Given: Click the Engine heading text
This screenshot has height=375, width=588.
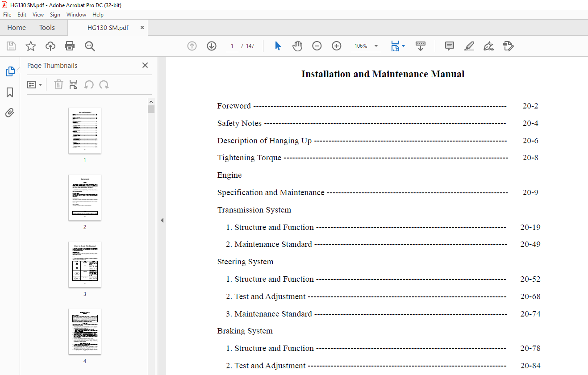Looking at the screenshot, I should click(229, 175).
